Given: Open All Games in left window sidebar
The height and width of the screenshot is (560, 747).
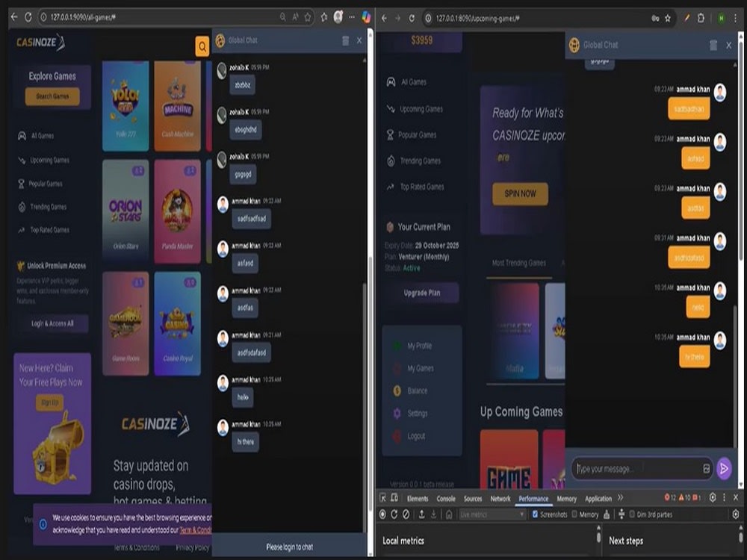Looking at the screenshot, I should point(36,136).
